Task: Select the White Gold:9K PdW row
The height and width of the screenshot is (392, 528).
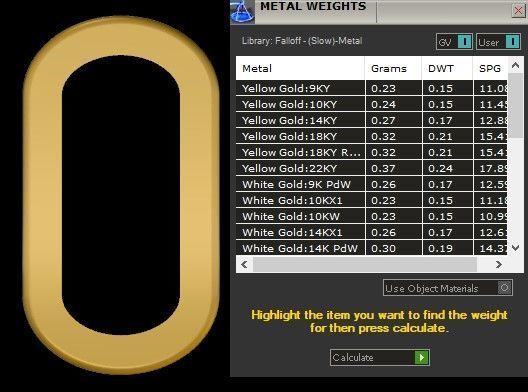Action: tap(371, 184)
